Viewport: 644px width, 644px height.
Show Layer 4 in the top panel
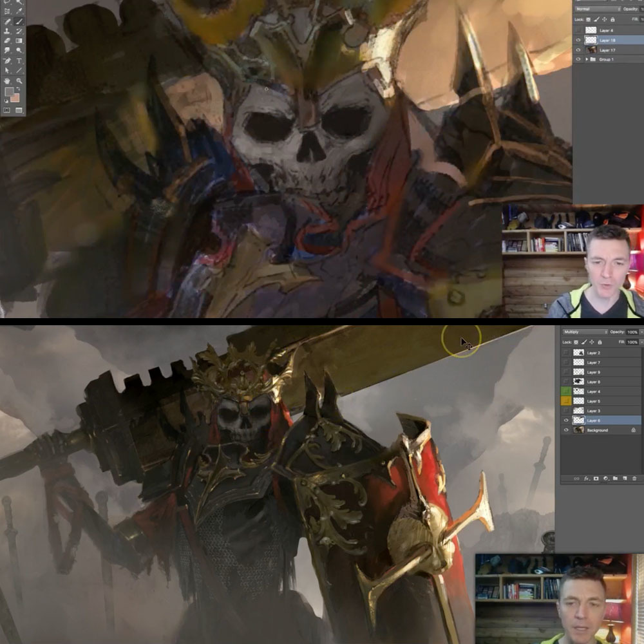(x=578, y=30)
